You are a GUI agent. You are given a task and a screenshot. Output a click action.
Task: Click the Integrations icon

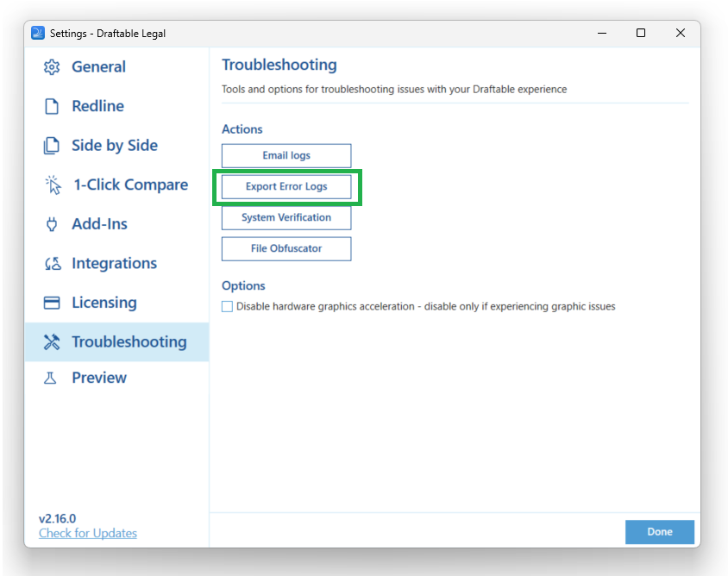[53, 264]
